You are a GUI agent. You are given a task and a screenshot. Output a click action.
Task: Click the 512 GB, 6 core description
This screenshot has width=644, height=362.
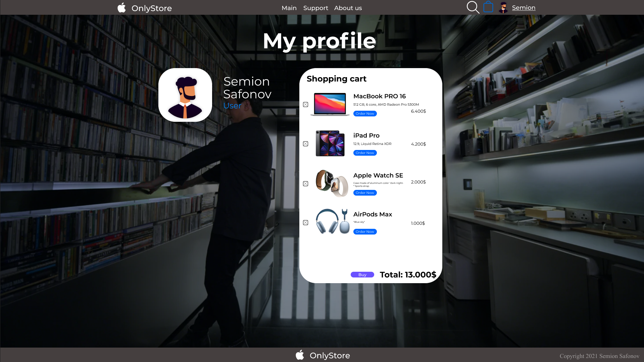386,105
